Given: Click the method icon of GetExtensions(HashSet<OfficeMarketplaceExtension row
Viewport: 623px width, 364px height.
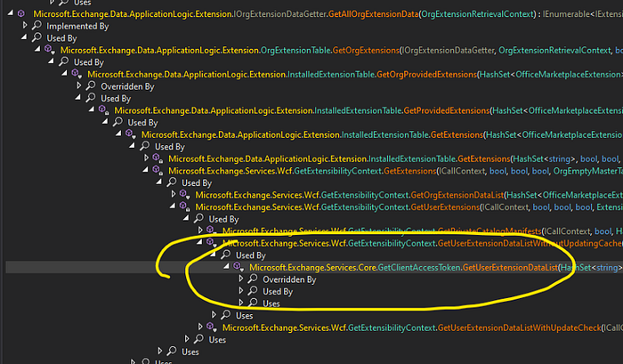Looking at the screenshot, I should tap(131, 134).
